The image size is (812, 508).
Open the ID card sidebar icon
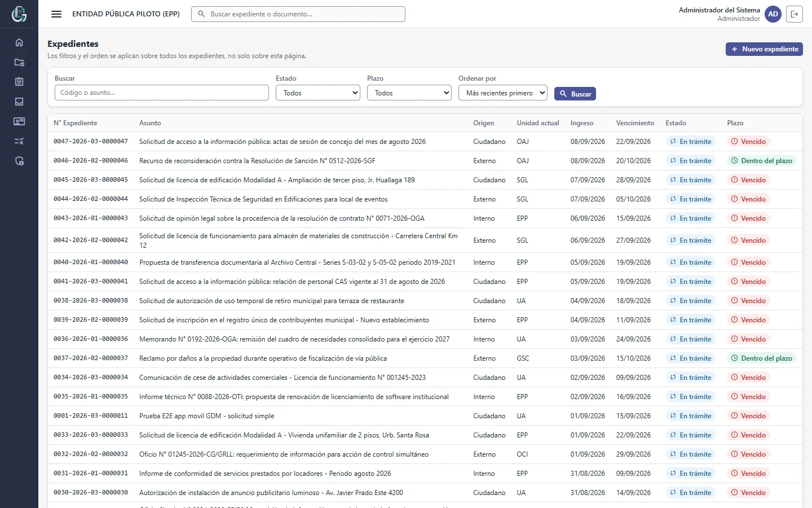click(x=19, y=121)
